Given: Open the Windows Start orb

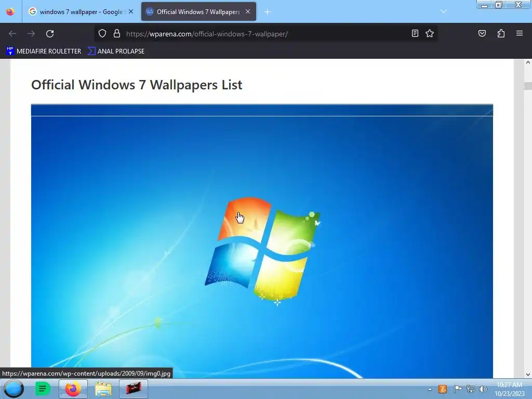Looking at the screenshot, I should point(14,389).
